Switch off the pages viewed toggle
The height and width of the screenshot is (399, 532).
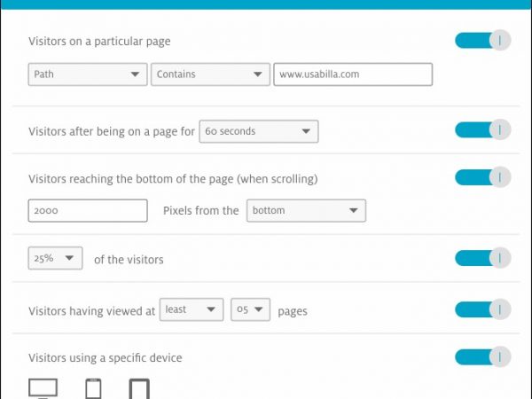(x=482, y=309)
